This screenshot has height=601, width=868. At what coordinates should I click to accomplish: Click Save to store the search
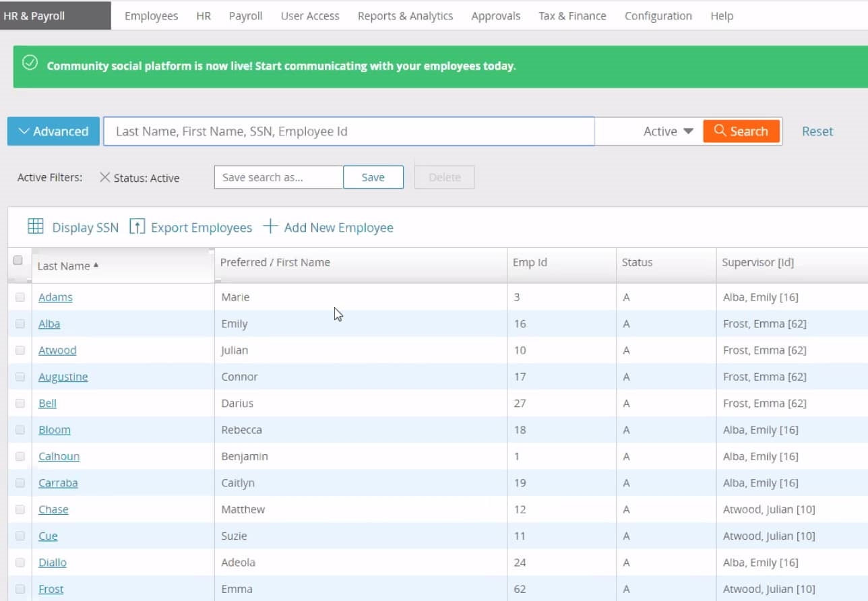pos(373,177)
